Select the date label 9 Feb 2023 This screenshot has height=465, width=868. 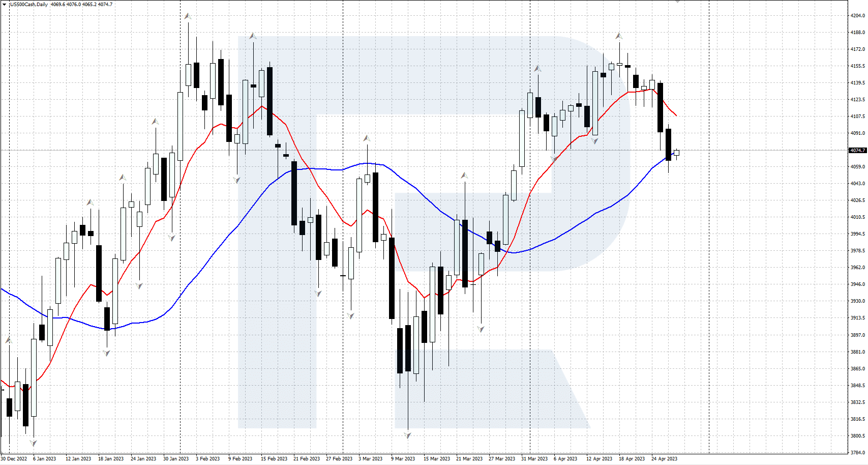point(241,458)
